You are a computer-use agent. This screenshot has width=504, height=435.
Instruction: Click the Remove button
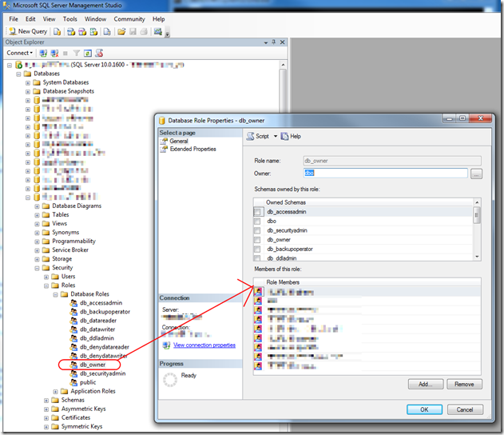[465, 384]
